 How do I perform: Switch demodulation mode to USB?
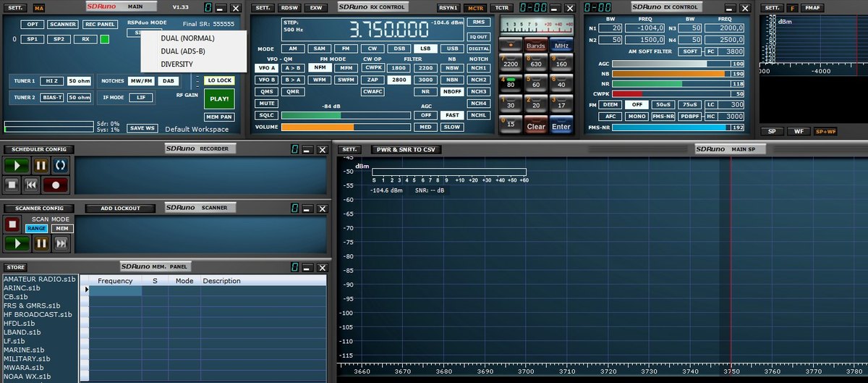pos(452,49)
